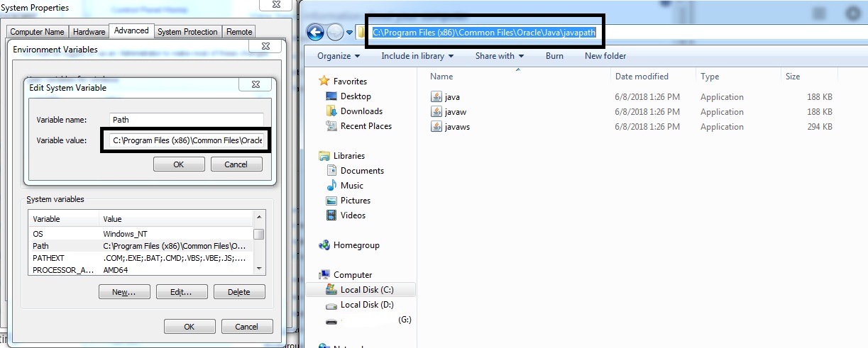Click the Delete system variable button

(x=239, y=292)
